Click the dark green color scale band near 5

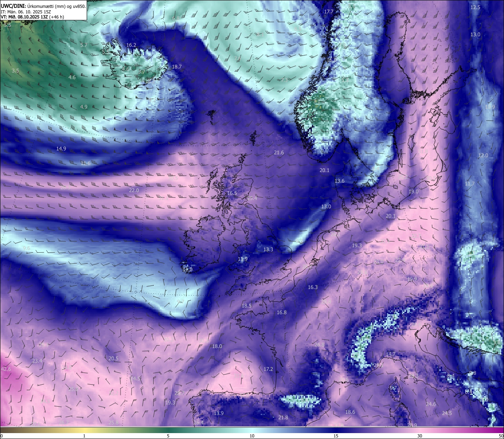pos(168,430)
